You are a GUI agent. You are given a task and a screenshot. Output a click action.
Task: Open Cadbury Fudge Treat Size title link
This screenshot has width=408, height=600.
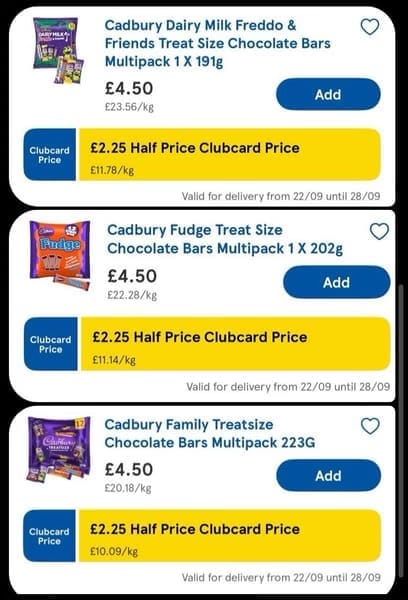(x=225, y=239)
